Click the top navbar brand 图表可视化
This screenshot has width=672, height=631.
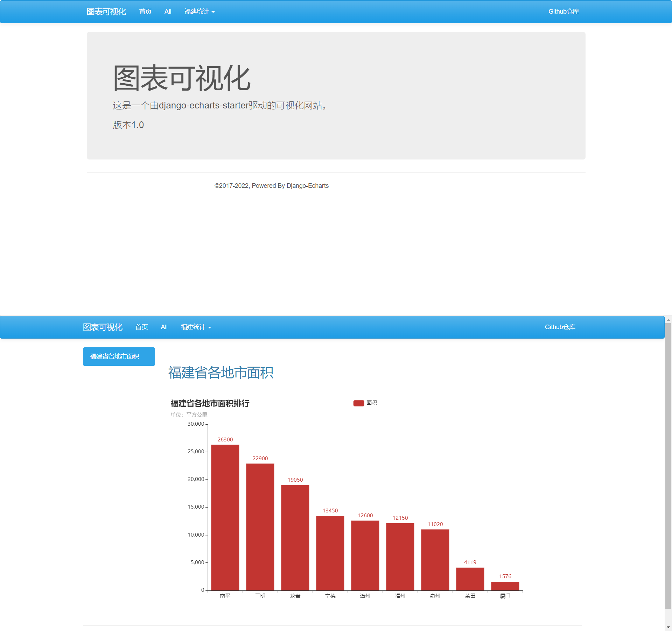pos(106,12)
